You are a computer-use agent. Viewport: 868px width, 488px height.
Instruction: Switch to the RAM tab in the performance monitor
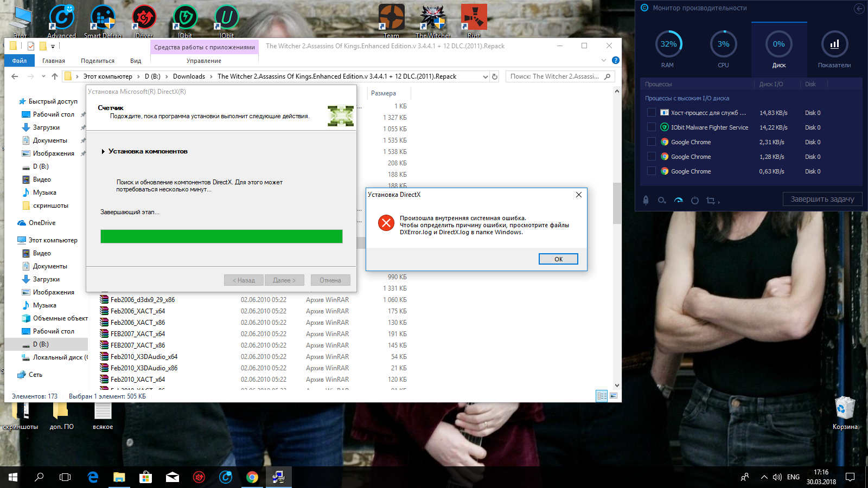[x=668, y=49]
